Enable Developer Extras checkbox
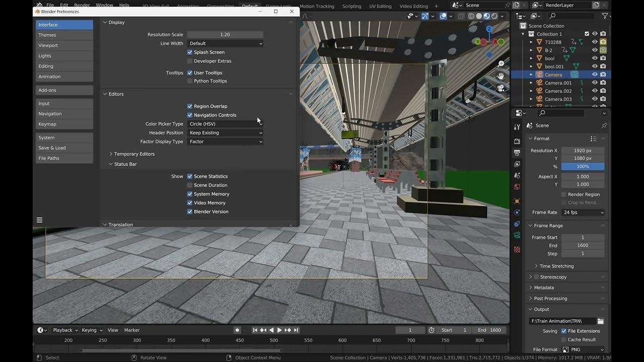 (190, 61)
